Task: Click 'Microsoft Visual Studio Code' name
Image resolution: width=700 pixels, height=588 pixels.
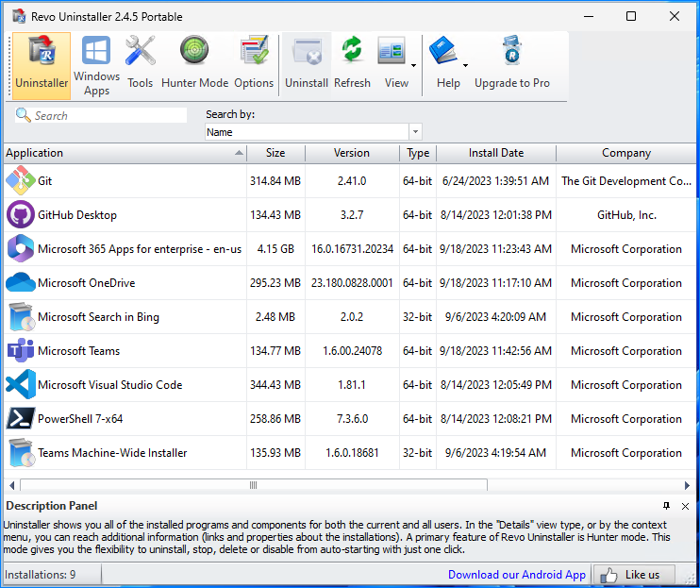Action: click(x=110, y=384)
